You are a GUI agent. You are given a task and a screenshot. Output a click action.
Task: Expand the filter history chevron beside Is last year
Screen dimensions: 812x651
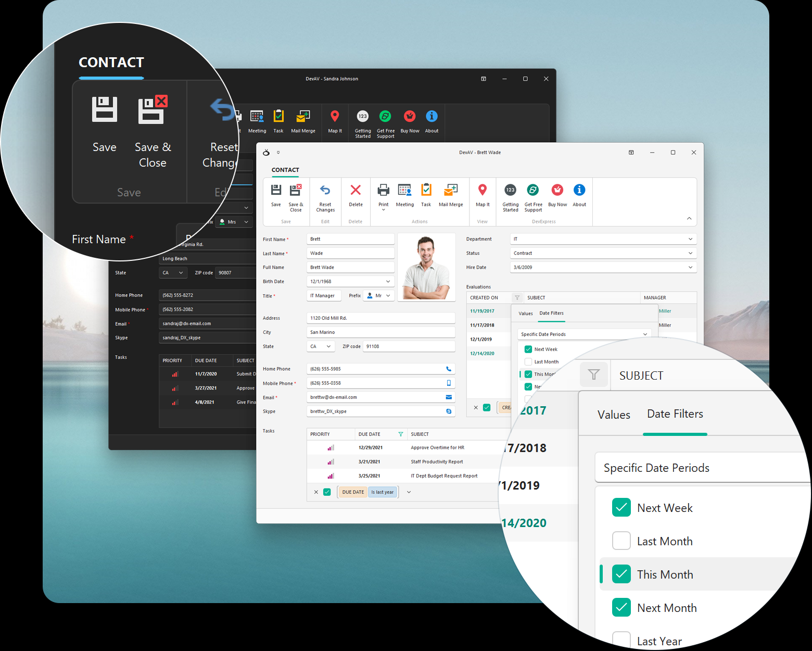click(409, 492)
